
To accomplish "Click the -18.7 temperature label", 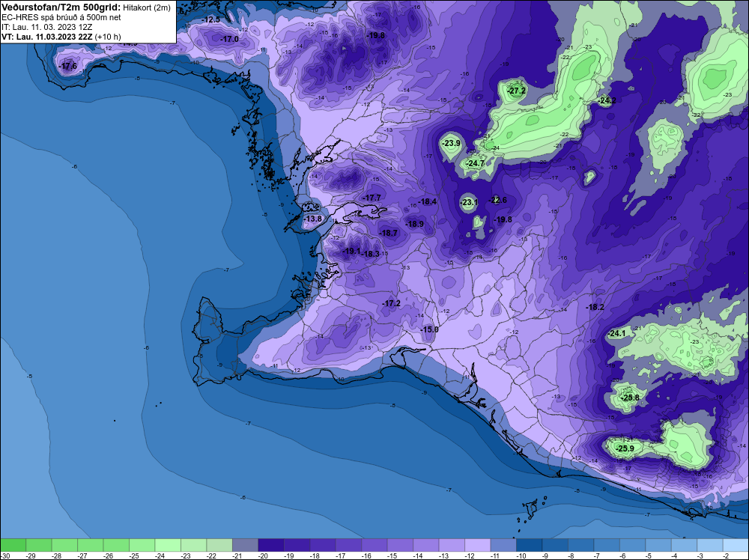I will point(388,233).
